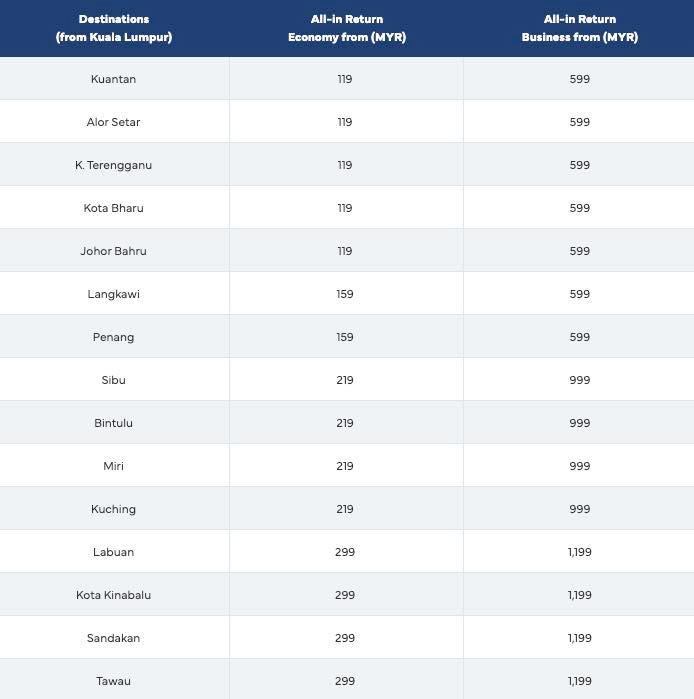Click Kota Kinabalu business fare 1,199
The height and width of the screenshot is (699, 694).
pos(579,595)
